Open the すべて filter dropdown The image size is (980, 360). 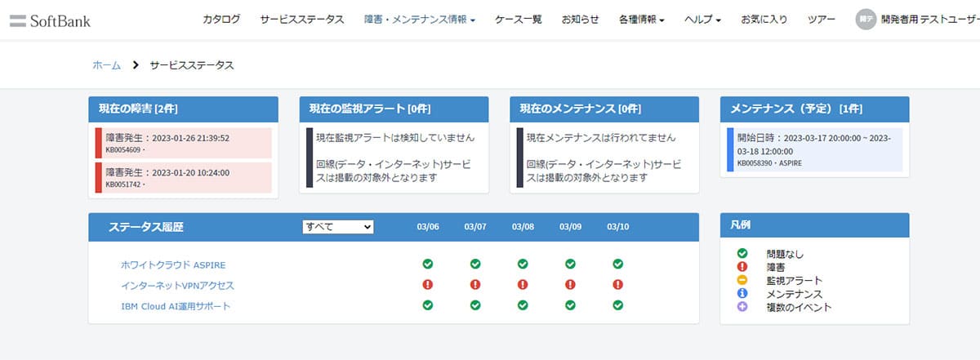(x=338, y=227)
